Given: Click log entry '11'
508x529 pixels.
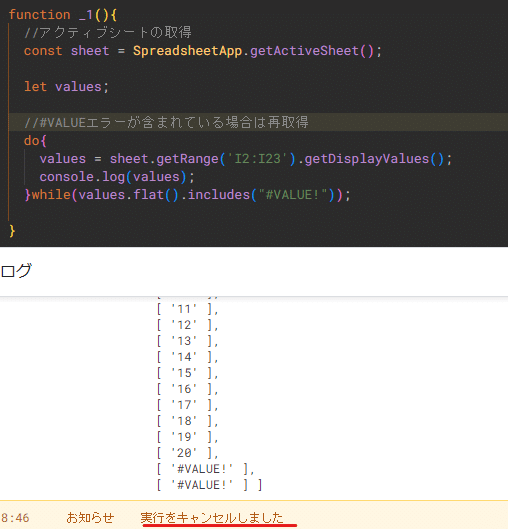Looking at the screenshot, I should [x=187, y=309].
